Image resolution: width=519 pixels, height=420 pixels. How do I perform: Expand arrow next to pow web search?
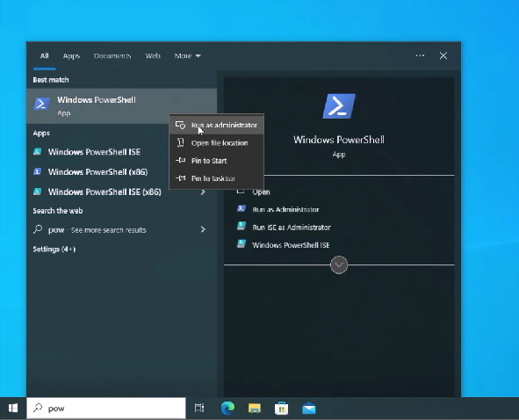pos(203,229)
